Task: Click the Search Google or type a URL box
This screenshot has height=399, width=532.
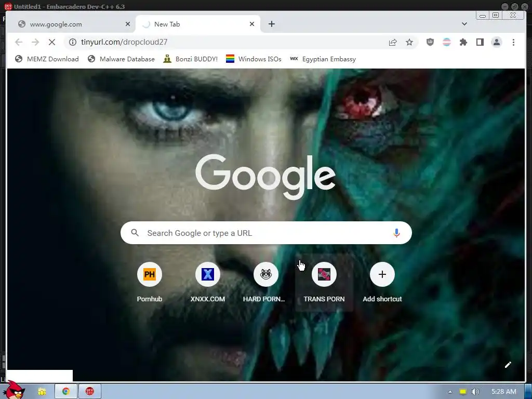Action: (x=266, y=233)
